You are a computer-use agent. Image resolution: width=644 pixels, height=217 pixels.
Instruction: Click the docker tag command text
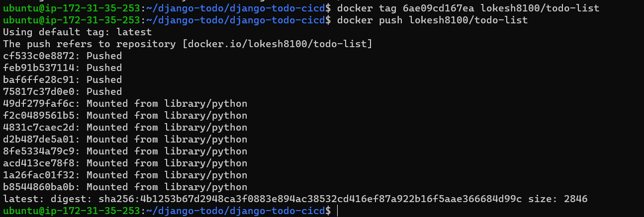tap(468, 8)
